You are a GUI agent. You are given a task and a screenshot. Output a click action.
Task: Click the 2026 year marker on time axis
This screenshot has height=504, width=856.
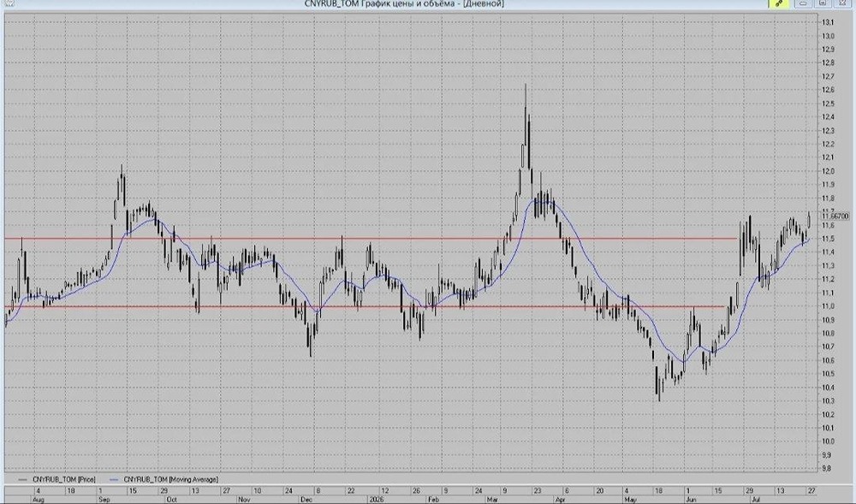pyautogui.click(x=377, y=499)
